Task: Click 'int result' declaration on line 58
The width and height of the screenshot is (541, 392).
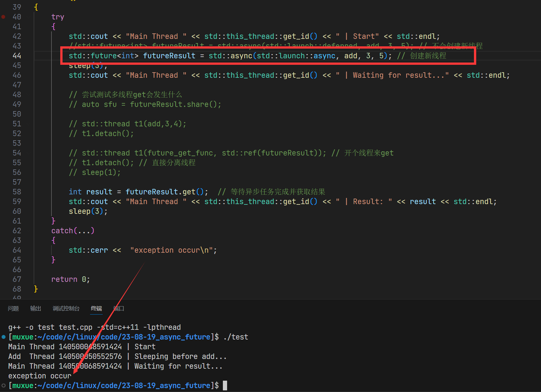Action: point(90,192)
